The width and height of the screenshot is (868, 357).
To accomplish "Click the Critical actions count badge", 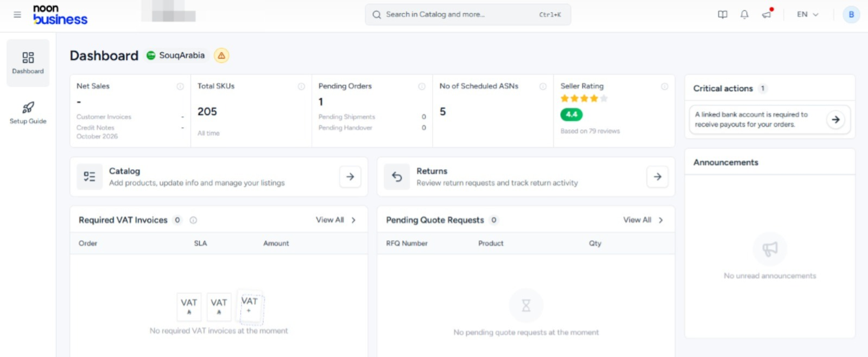I will pyautogui.click(x=763, y=88).
